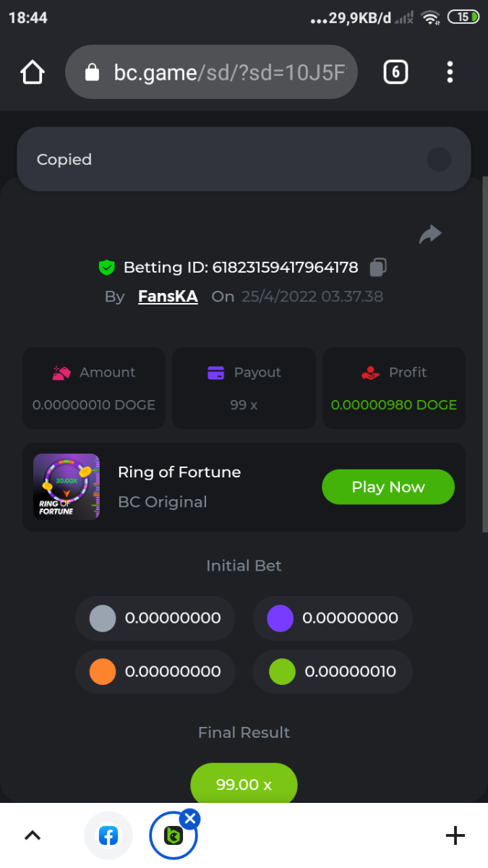Copy the Betting ID
This screenshot has height=868, width=488.
[378, 268]
